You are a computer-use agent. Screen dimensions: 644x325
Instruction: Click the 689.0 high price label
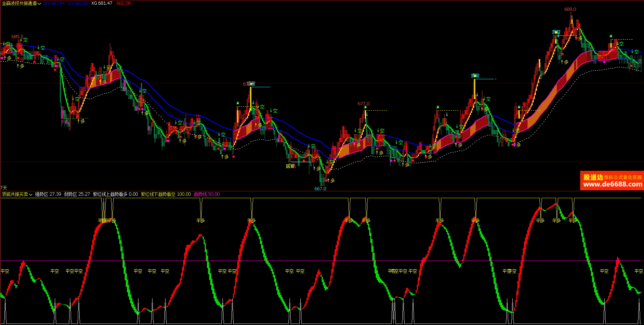click(570, 9)
